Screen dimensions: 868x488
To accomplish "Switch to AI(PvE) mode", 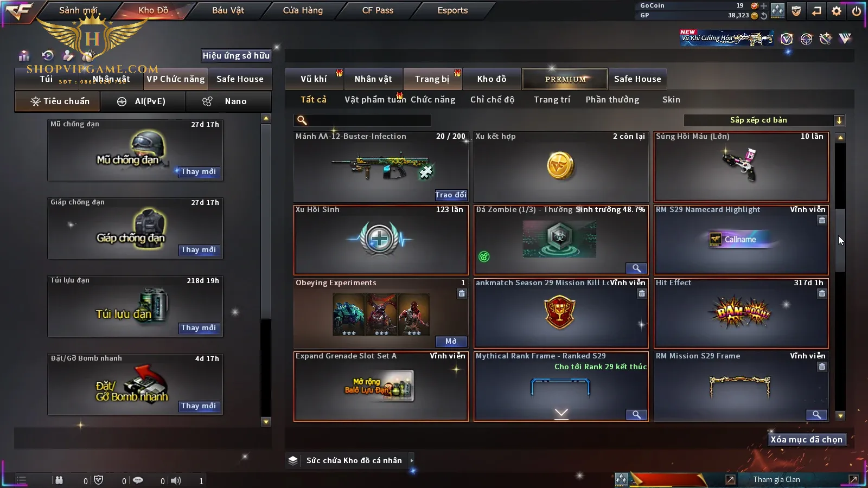I will point(143,101).
